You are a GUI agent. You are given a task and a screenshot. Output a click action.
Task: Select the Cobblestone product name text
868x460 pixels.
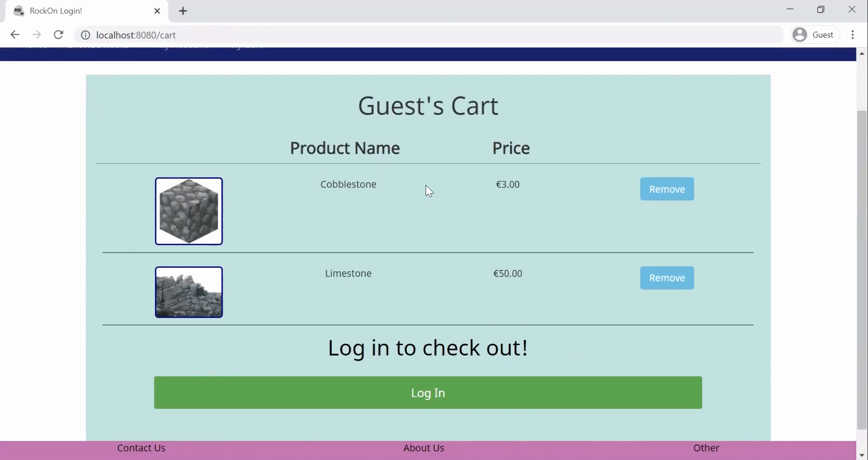(348, 184)
